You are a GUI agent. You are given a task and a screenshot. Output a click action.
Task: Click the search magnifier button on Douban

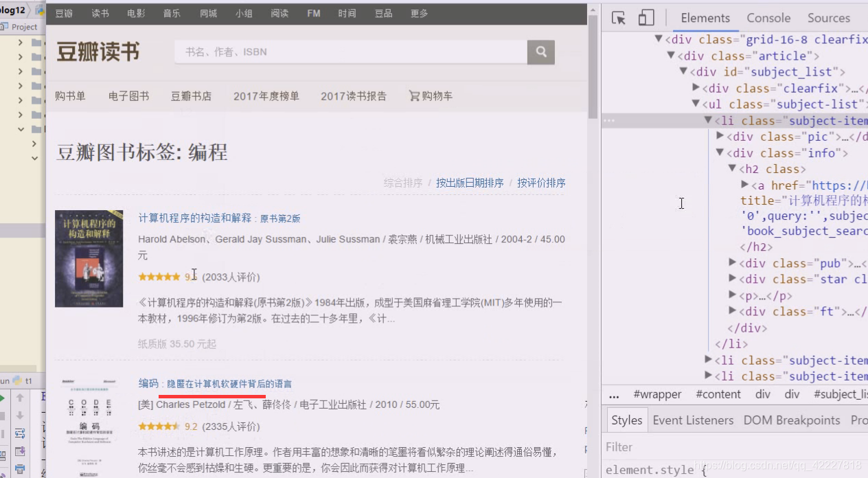click(x=541, y=52)
